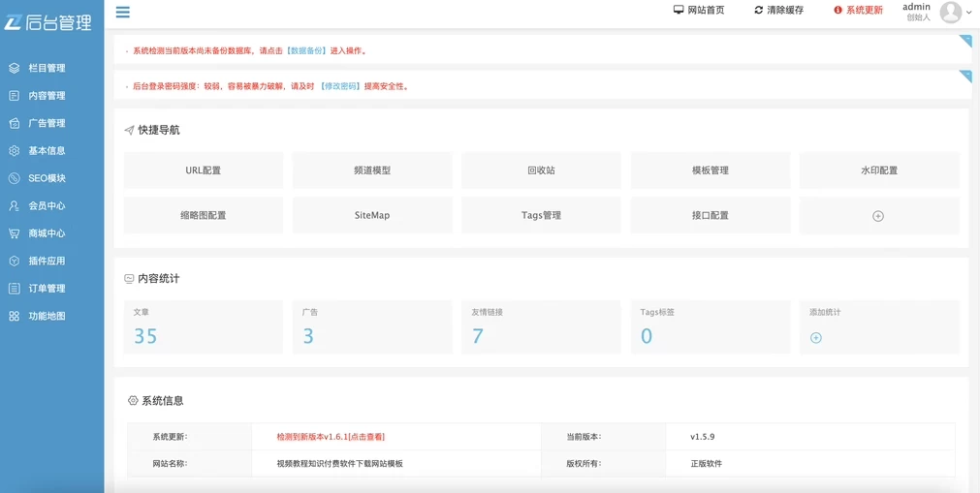Open the 文章 count statistics card

204,326
